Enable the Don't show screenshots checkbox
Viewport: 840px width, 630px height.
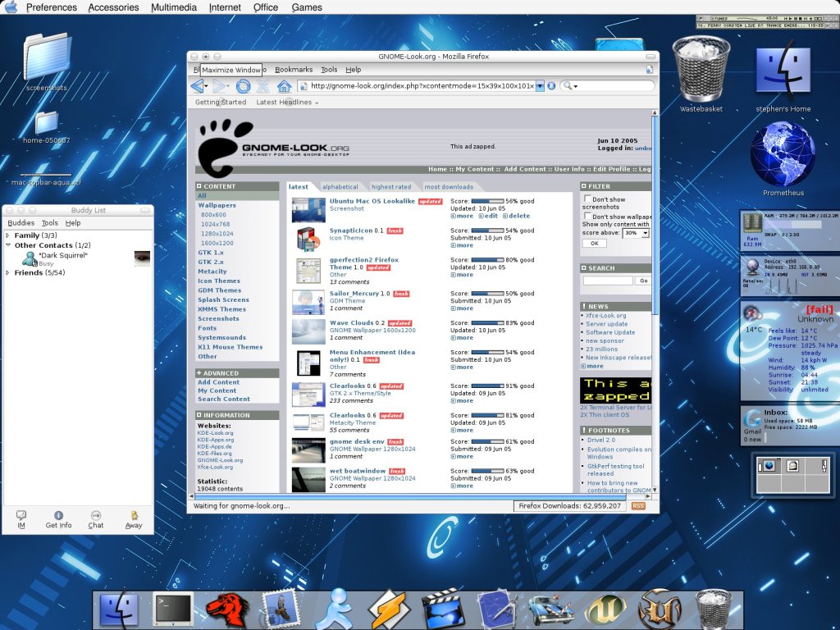click(x=587, y=199)
